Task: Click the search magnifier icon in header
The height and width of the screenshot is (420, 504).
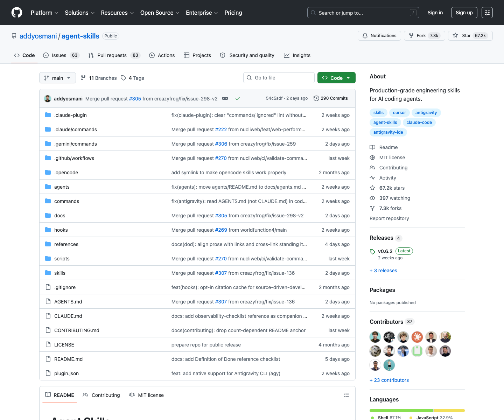Action: click(313, 13)
